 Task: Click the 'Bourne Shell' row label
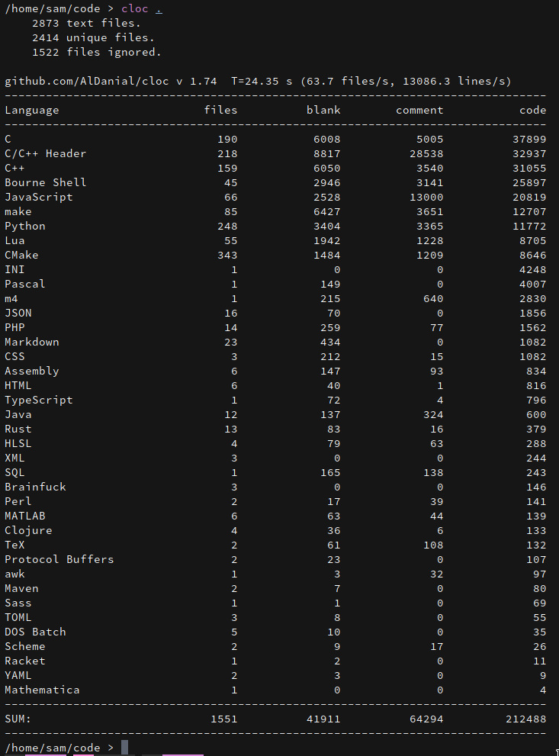[46, 182]
